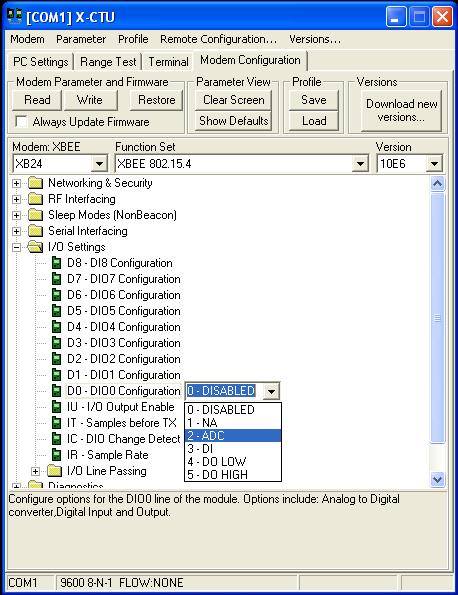This screenshot has width=458, height=595.
Task: Open the Modem XB24 dropdown
Action: click(x=99, y=164)
